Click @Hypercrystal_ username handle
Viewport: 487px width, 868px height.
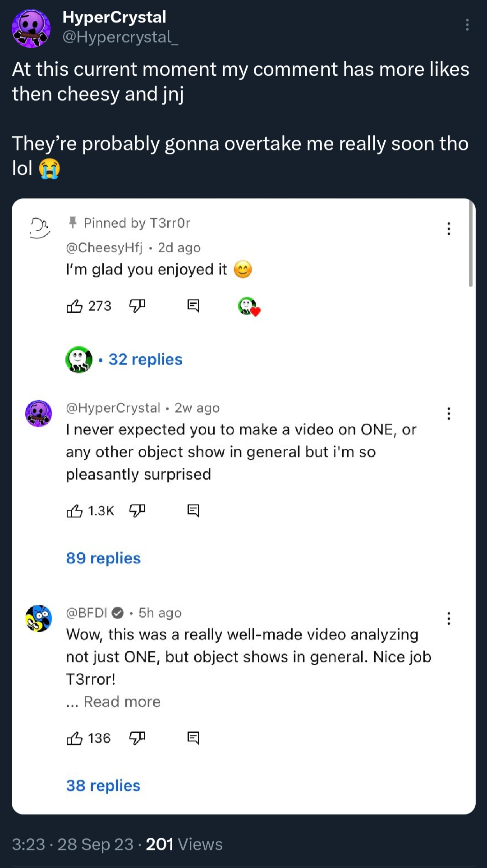pos(119,39)
